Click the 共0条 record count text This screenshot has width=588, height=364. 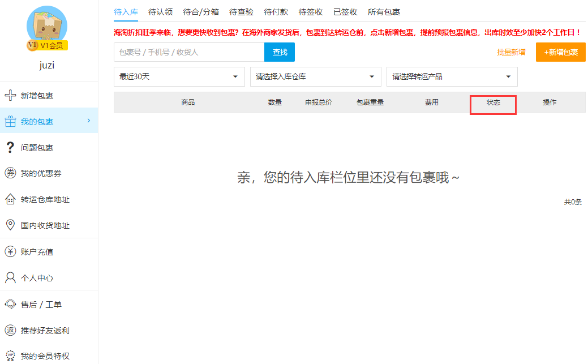[x=573, y=202]
